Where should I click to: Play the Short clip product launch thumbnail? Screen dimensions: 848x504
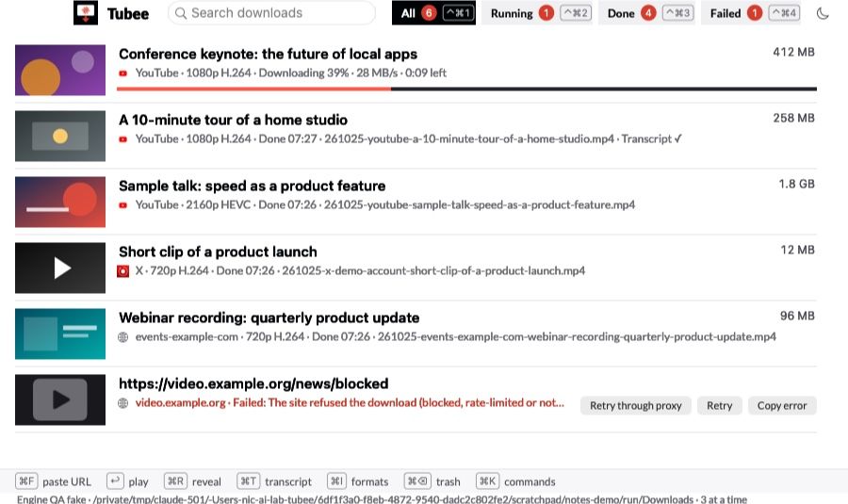pyautogui.click(x=60, y=268)
